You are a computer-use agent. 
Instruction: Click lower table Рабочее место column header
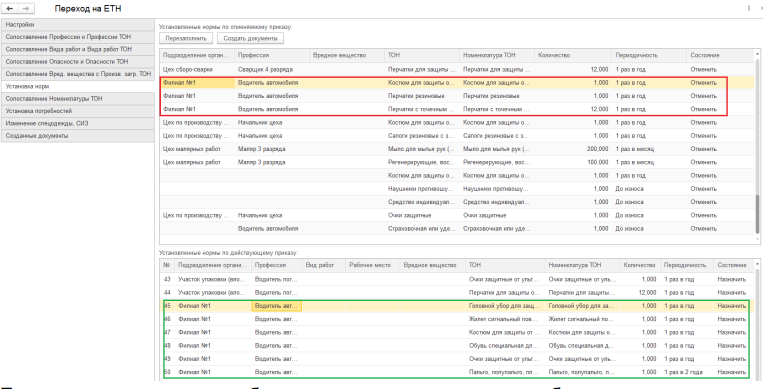point(373,265)
